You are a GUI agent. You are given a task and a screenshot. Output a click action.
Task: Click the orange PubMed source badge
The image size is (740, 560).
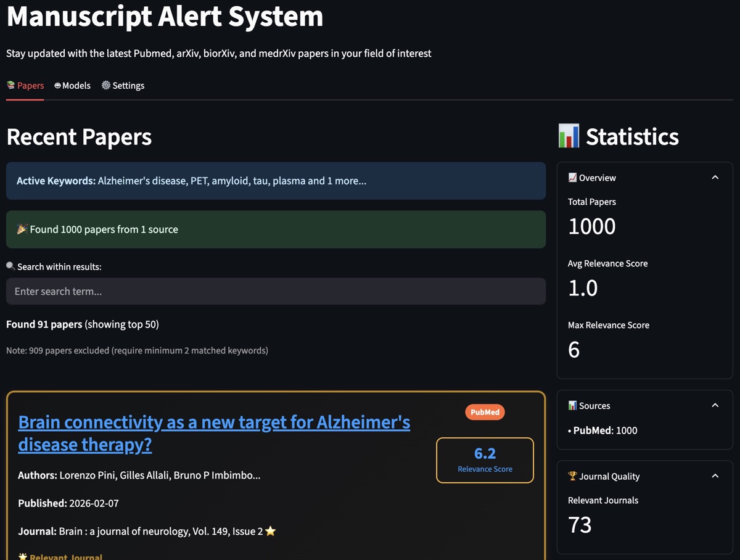485,412
